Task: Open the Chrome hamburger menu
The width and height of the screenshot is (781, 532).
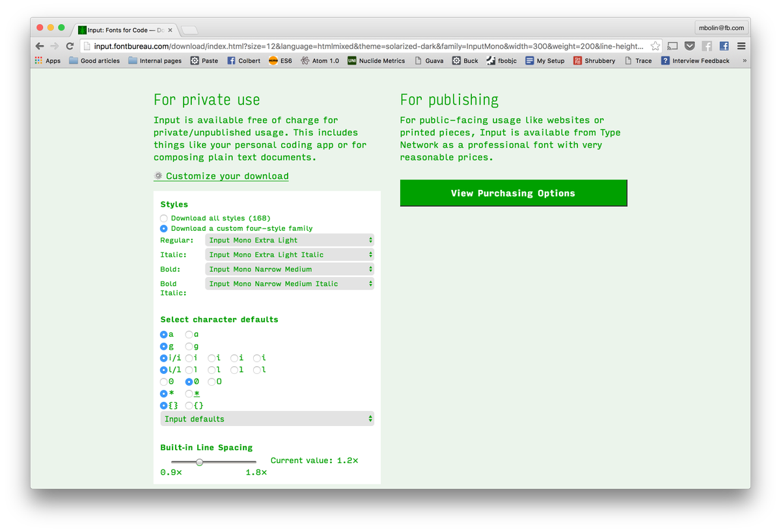Action: coord(741,46)
